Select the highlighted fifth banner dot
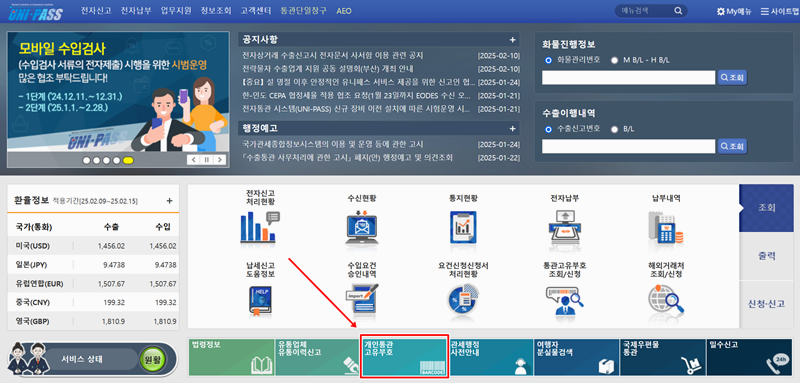 [x=128, y=160]
